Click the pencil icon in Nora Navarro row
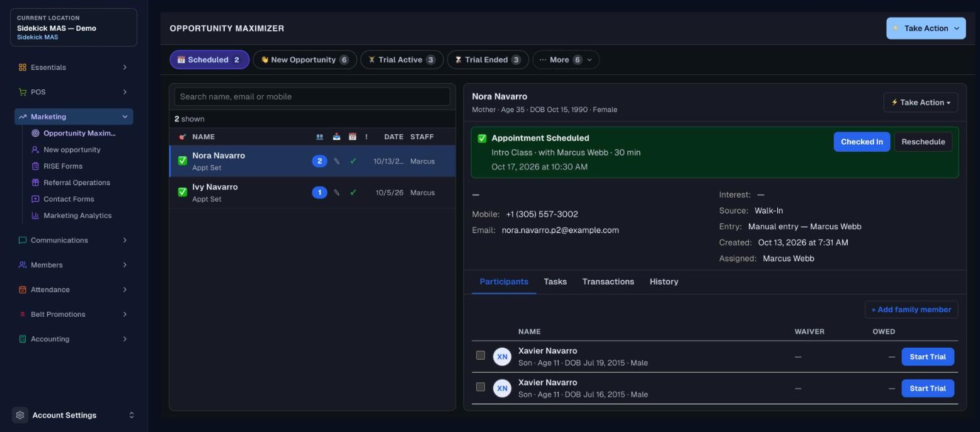The width and height of the screenshot is (980, 432). point(336,161)
